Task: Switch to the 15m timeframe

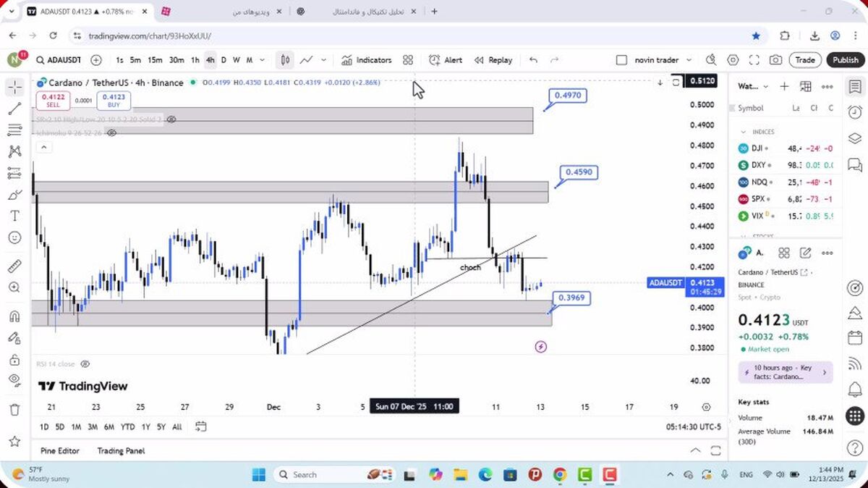Action: pos(155,60)
